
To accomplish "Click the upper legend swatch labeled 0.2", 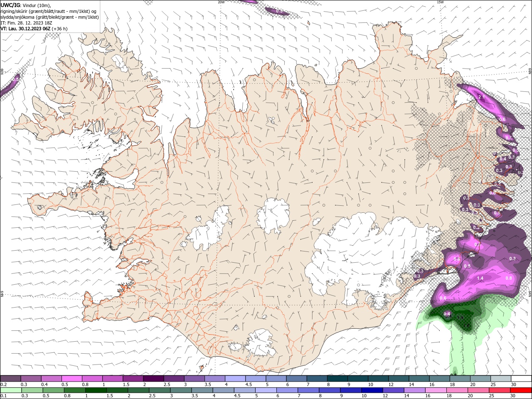I will (10, 379).
